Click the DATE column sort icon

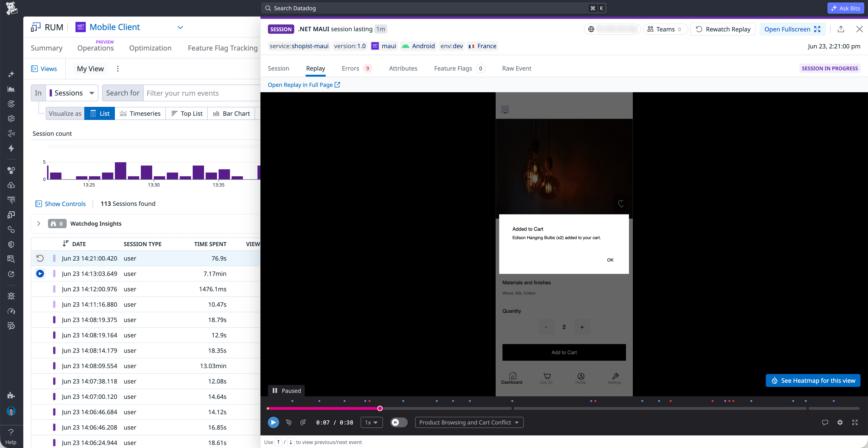(x=66, y=244)
